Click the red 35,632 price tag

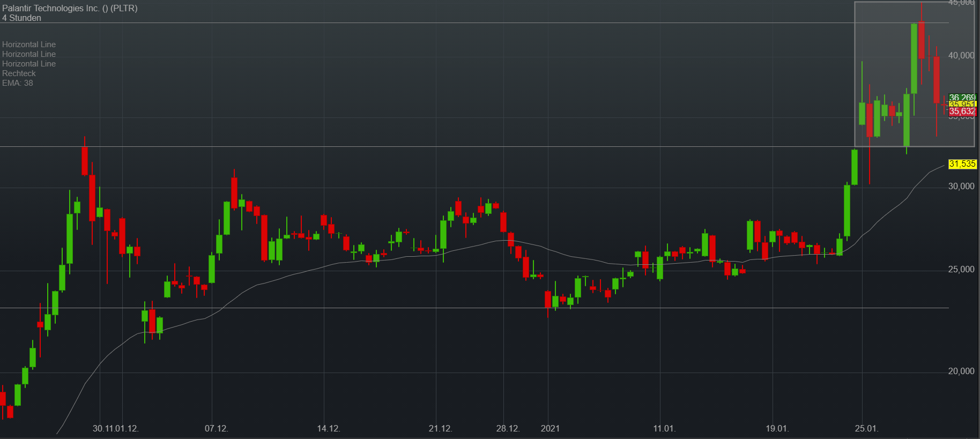click(x=962, y=111)
